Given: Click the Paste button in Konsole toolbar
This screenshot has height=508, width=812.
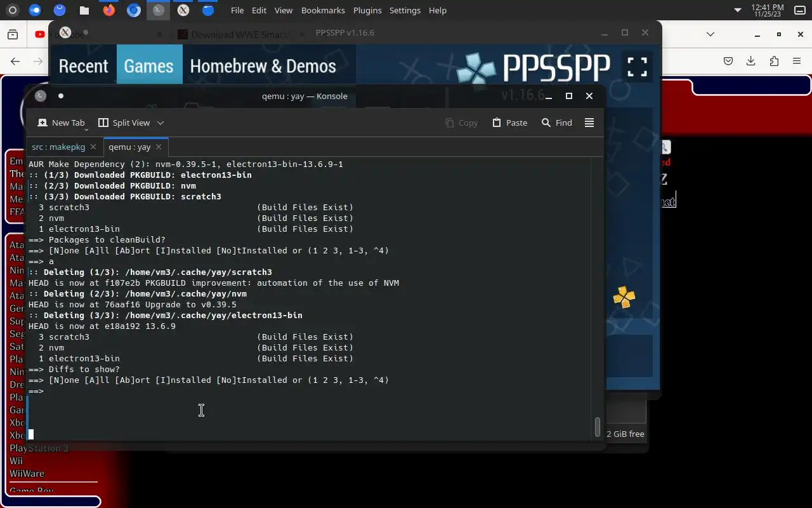Looking at the screenshot, I should pos(510,123).
